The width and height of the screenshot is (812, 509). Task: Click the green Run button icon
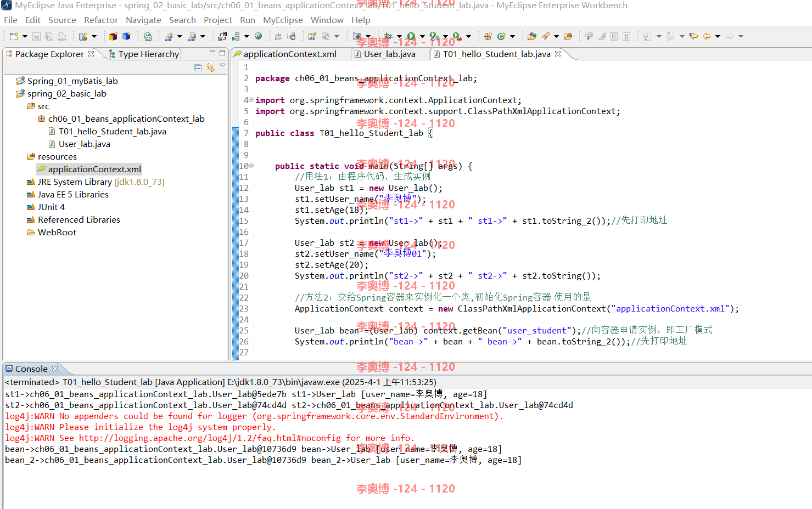(411, 36)
